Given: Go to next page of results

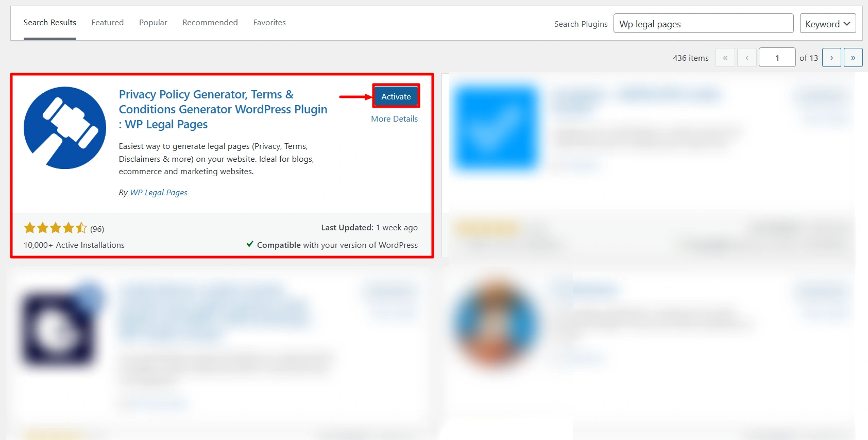Looking at the screenshot, I should point(831,58).
